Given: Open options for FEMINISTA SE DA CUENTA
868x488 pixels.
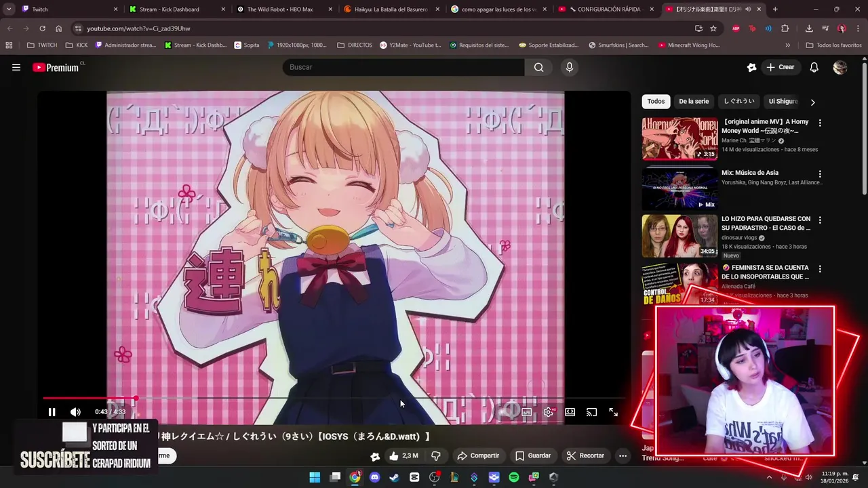Looking at the screenshot, I should pos(820,269).
